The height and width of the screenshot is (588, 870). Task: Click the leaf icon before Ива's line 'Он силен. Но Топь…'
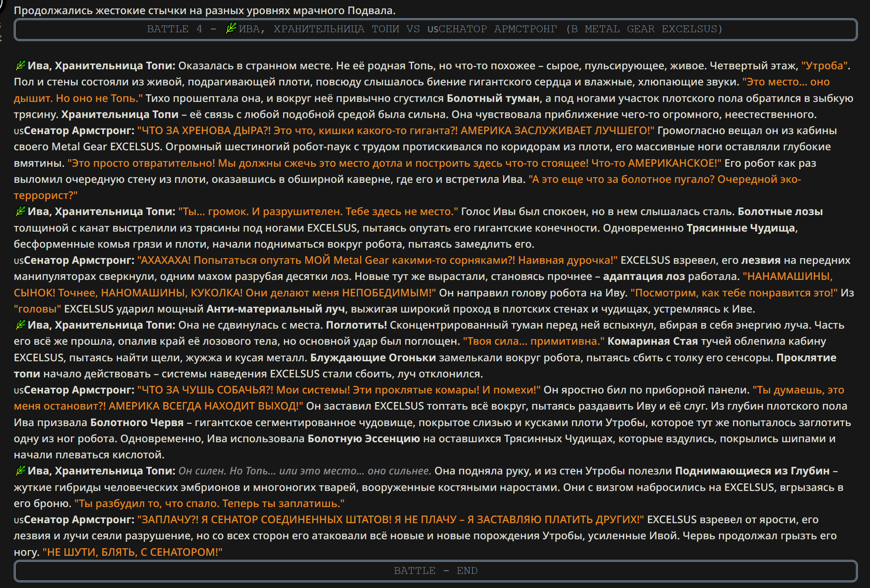[x=20, y=471]
